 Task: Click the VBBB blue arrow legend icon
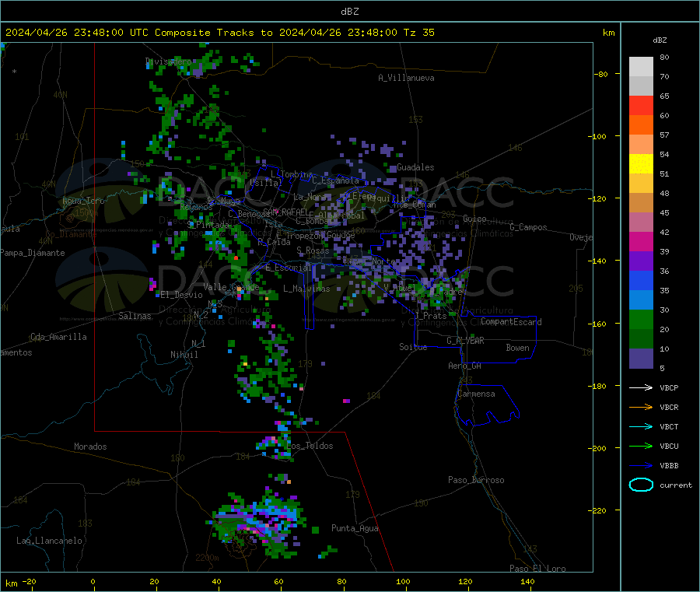(x=641, y=466)
